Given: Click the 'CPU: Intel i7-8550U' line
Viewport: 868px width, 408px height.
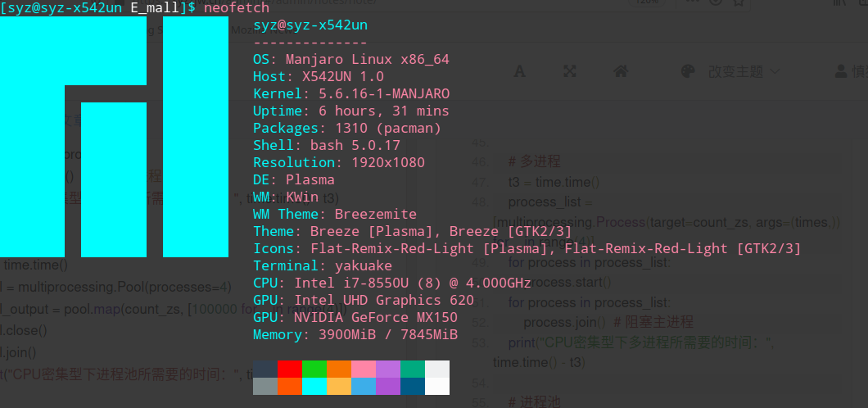Looking at the screenshot, I should point(392,283).
